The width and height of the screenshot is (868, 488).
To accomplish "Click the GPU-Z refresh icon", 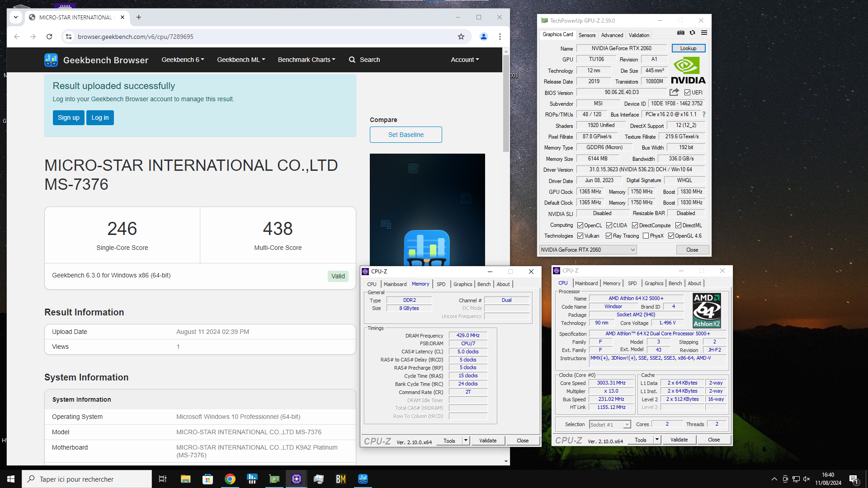I will [692, 33].
